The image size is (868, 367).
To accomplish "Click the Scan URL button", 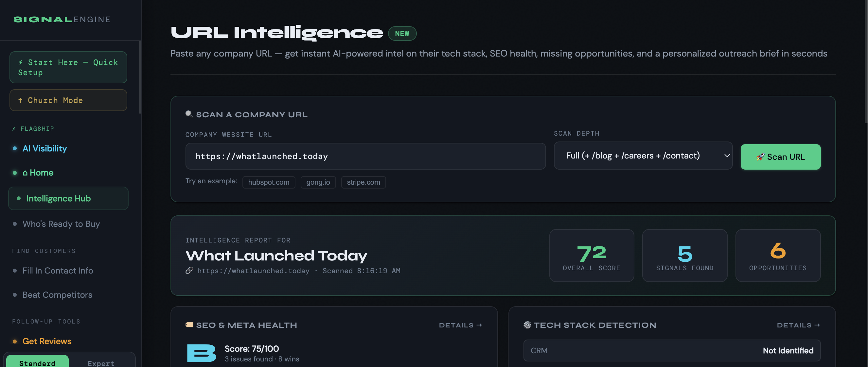I will click(x=780, y=157).
